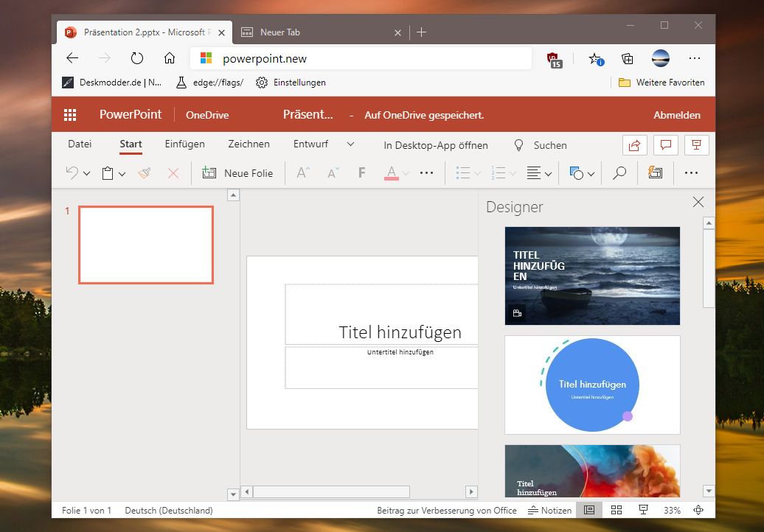Switch to the Einfügen tab

coord(184,144)
